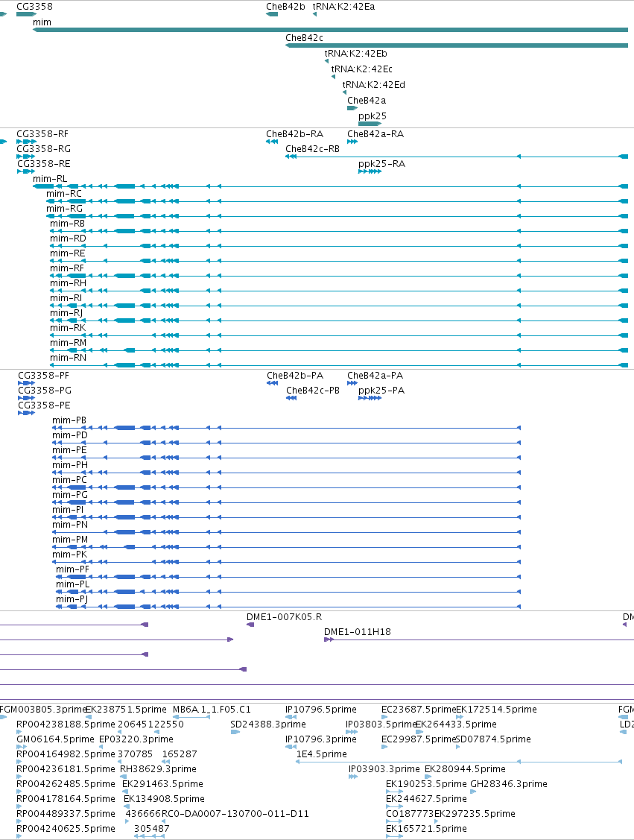
Task: Select EST 1E4.5prime label
Action: [x=321, y=754]
